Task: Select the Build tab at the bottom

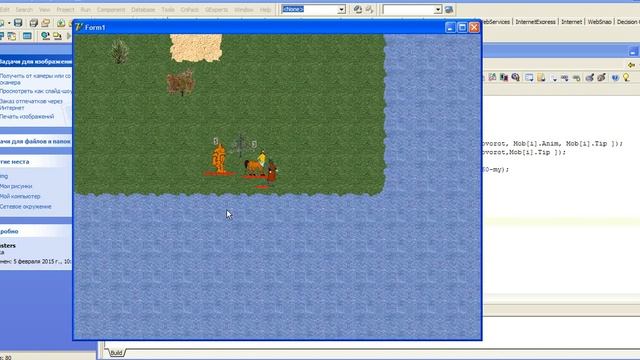Action: click(116, 353)
